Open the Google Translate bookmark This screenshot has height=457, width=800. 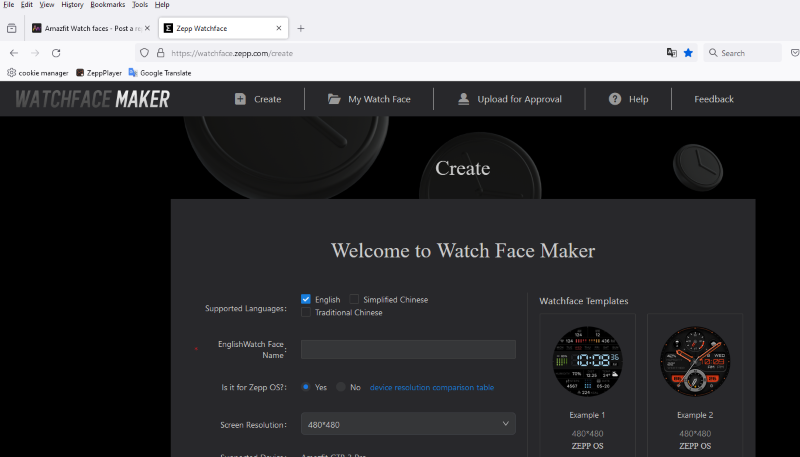160,73
